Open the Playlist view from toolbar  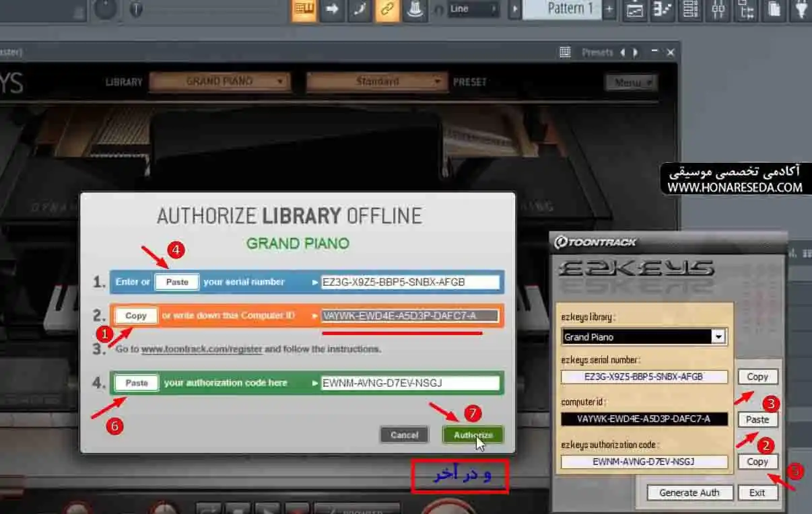634,9
